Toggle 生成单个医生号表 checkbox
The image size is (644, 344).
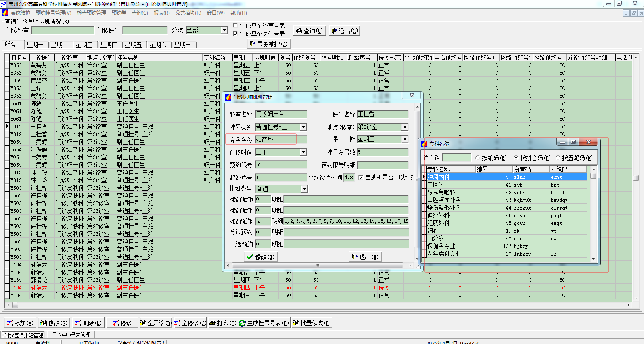pyautogui.click(x=235, y=34)
